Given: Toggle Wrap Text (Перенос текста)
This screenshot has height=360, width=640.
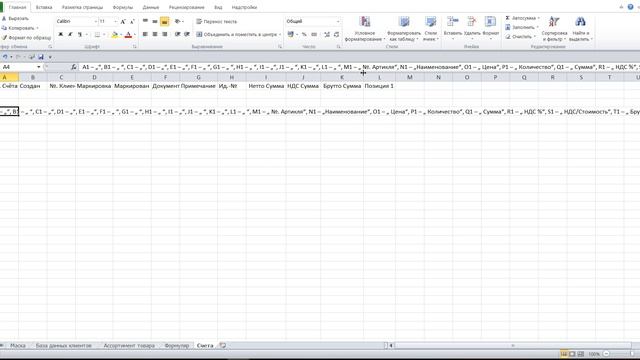Looking at the screenshot, I should point(216,21).
